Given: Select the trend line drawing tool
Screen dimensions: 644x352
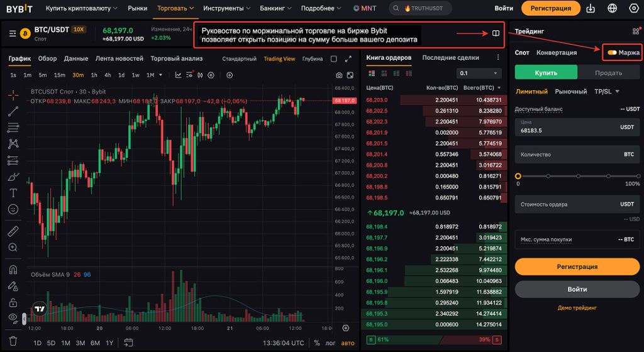Looking at the screenshot, I should 13,111.
